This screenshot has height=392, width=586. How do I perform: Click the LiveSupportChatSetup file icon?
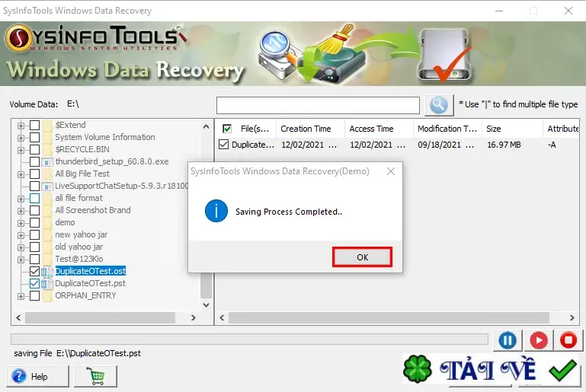47,186
